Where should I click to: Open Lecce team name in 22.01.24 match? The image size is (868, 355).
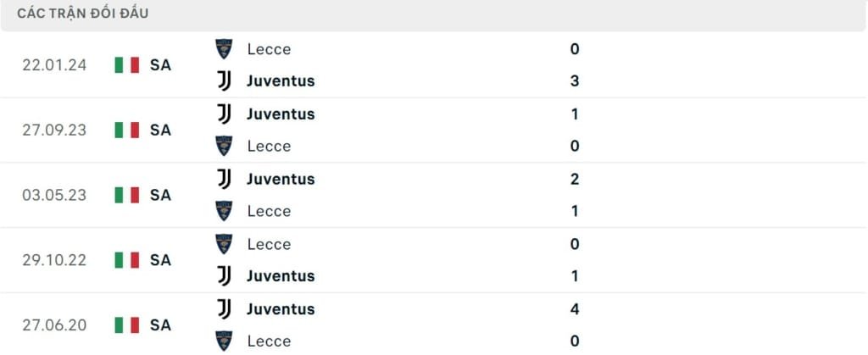[269, 49]
